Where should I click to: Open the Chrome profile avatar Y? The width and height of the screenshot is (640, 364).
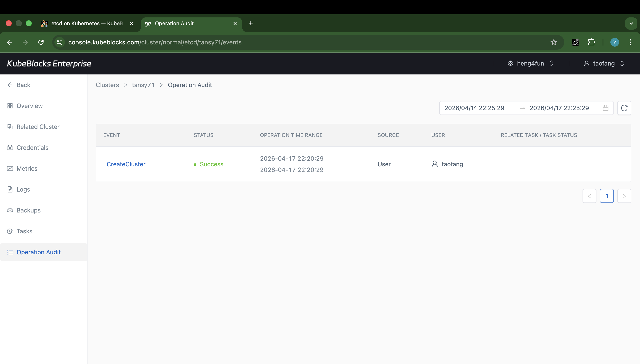coord(615,42)
